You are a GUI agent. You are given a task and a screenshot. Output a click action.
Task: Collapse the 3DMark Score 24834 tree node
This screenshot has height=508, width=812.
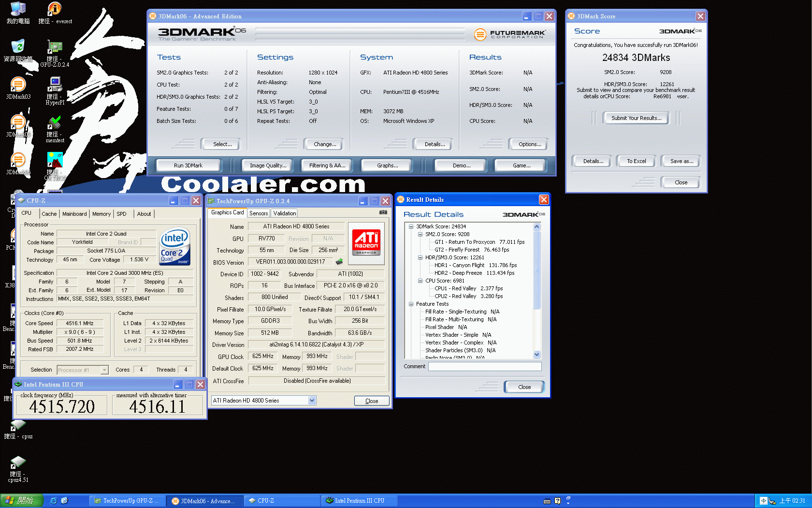coord(411,226)
